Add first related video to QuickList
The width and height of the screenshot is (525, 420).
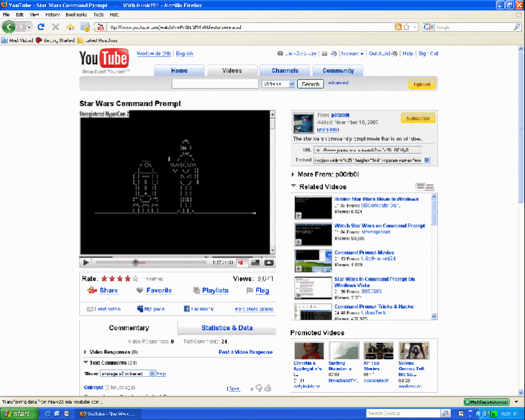tap(298, 215)
